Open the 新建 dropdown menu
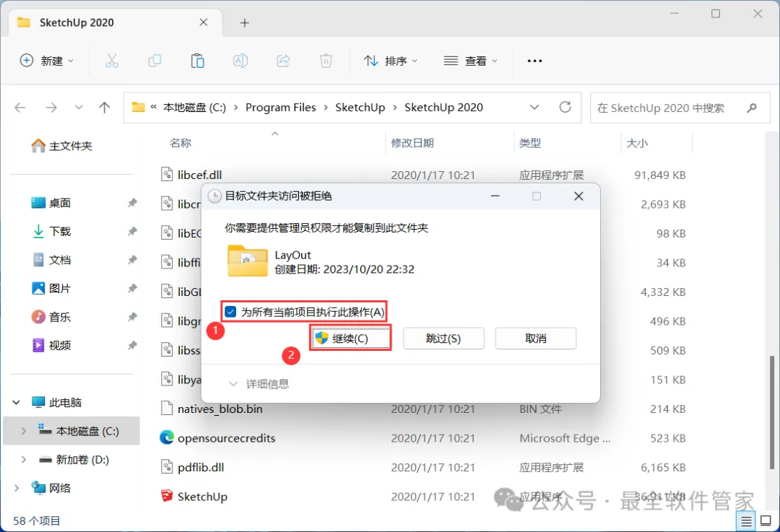This screenshot has width=780, height=532. [x=47, y=61]
